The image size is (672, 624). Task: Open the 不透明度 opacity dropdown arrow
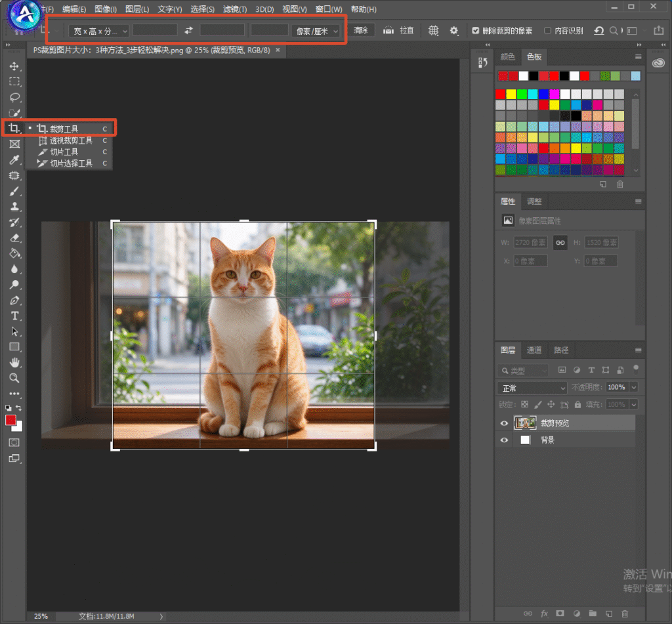coord(634,387)
